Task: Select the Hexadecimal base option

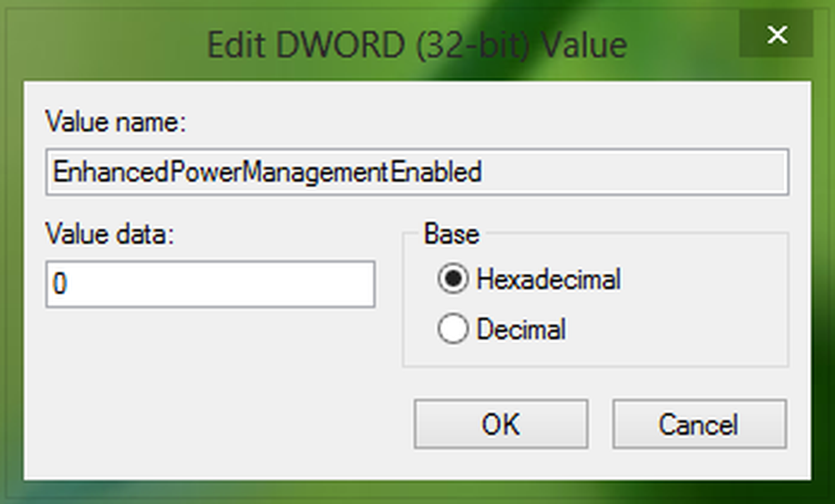Action: [529, 279]
